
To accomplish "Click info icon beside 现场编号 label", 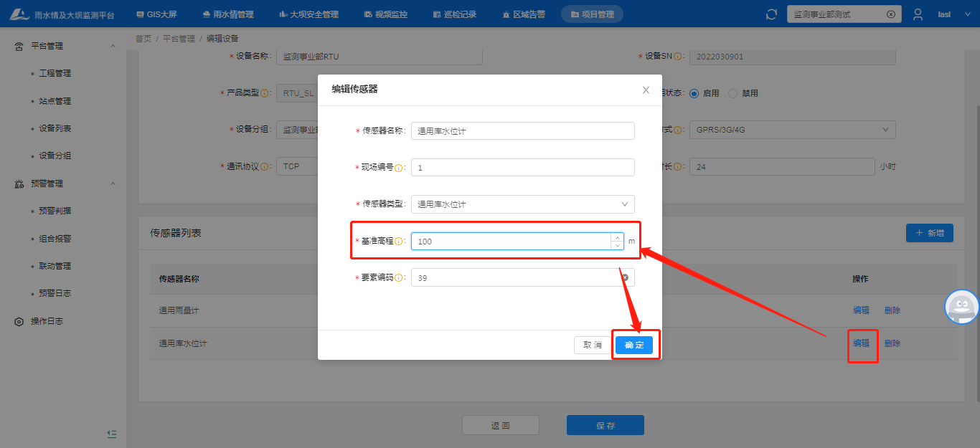I will coord(399,168).
